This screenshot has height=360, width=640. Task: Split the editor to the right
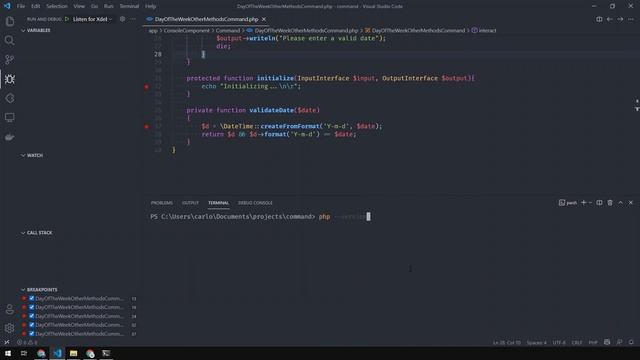coord(599,19)
